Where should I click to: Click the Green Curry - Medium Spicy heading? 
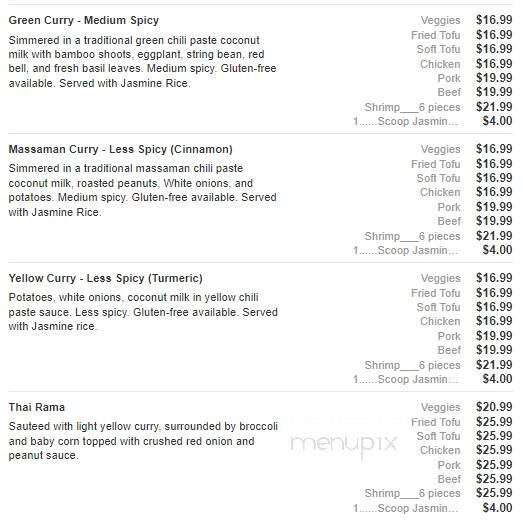coord(84,20)
